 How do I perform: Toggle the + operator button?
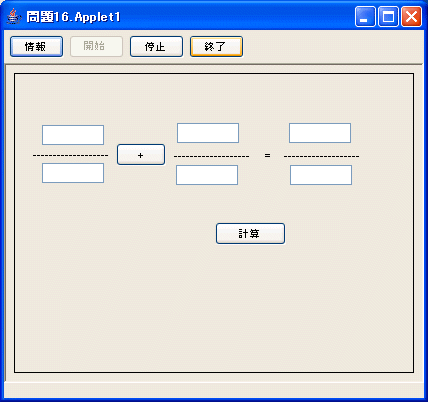click(x=141, y=155)
